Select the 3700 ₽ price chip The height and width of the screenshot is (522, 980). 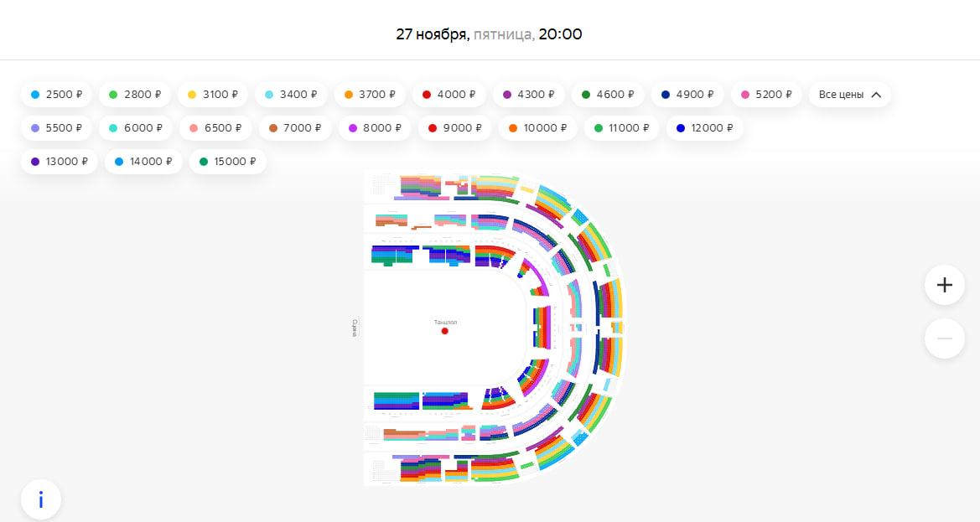[x=370, y=95]
